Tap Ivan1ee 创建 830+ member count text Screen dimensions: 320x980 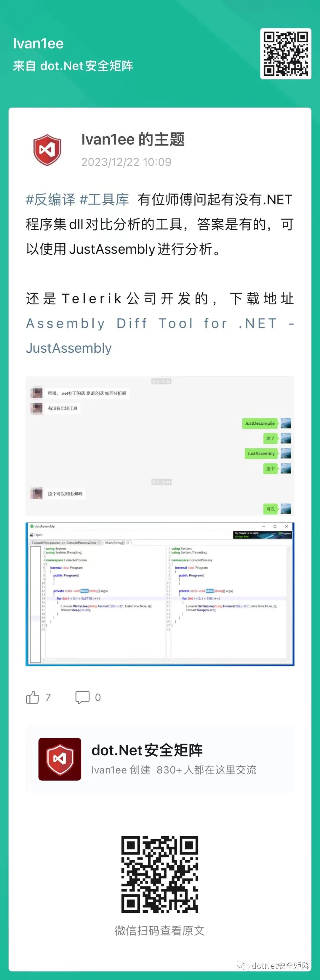(x=174, y=770)
